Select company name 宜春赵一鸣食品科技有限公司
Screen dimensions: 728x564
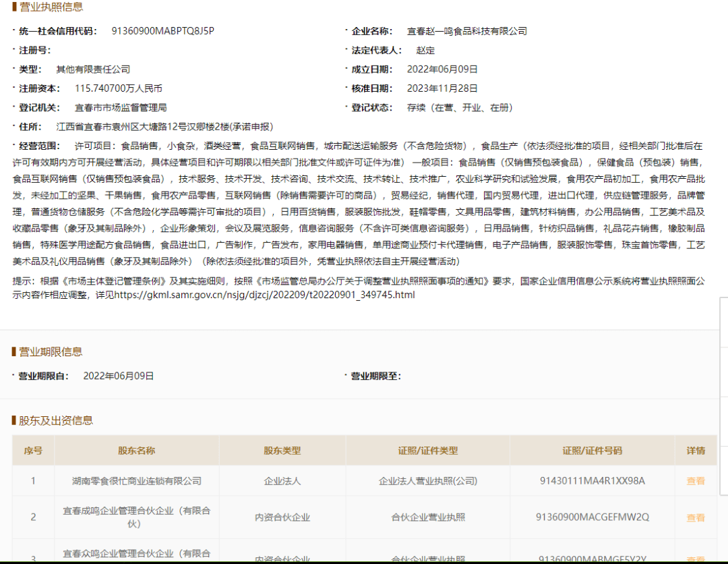tap(467, 31)
